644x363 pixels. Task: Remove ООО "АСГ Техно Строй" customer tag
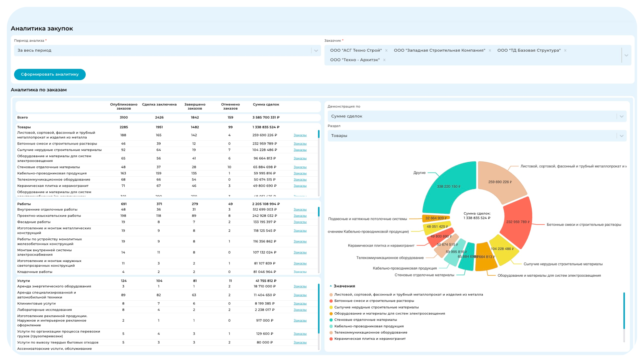tap(386, 51)
